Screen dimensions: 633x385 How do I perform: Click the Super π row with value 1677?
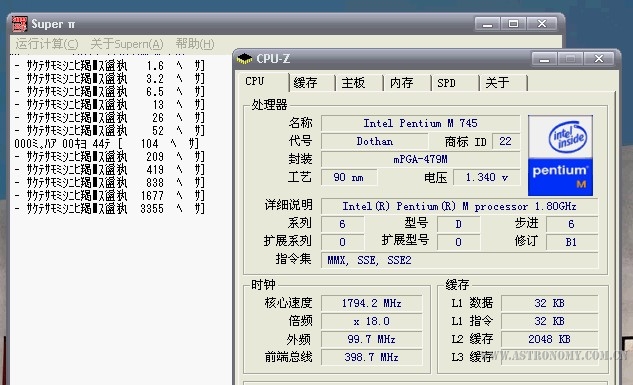(109, 196)
